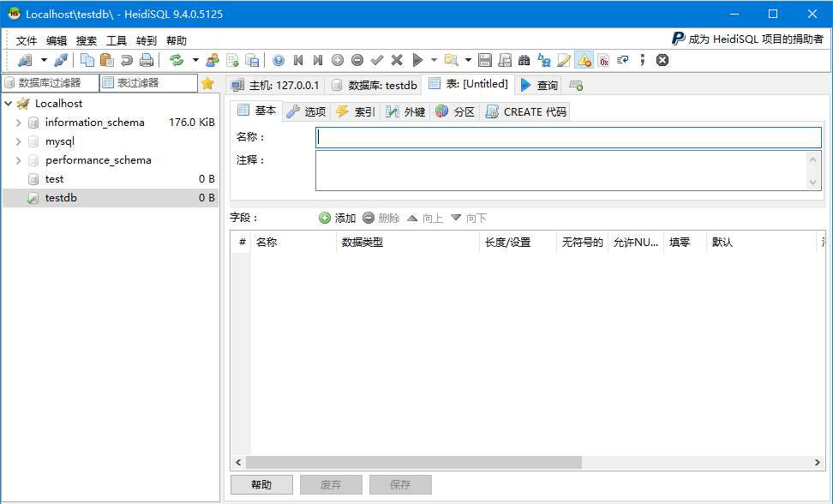Viewport: 833px width, 504px height.
Task: Click the print icon in toolbar
Action: [147, 60]
